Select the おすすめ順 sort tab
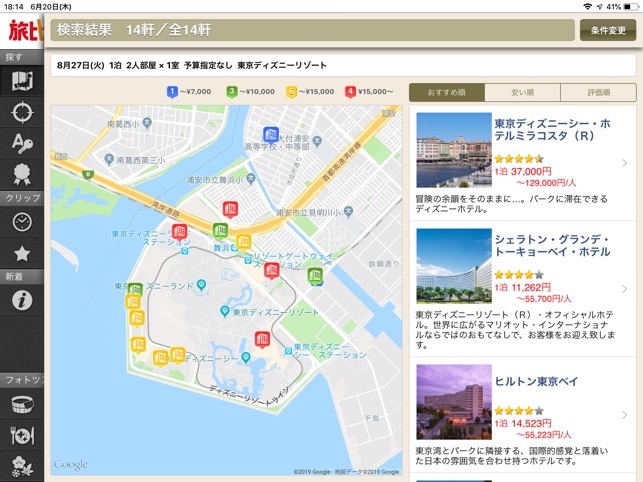643x482 pixels. 447,93
